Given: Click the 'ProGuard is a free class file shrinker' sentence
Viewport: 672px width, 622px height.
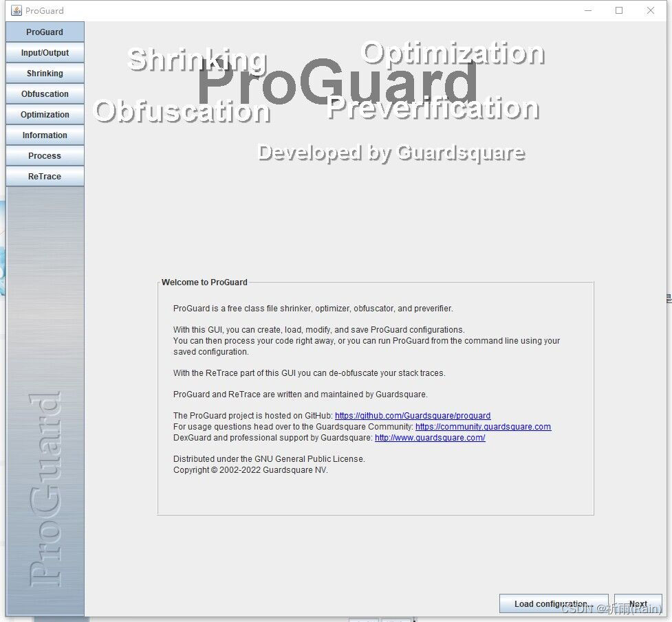Looking at the screenshot, I should tap(313, 309).
